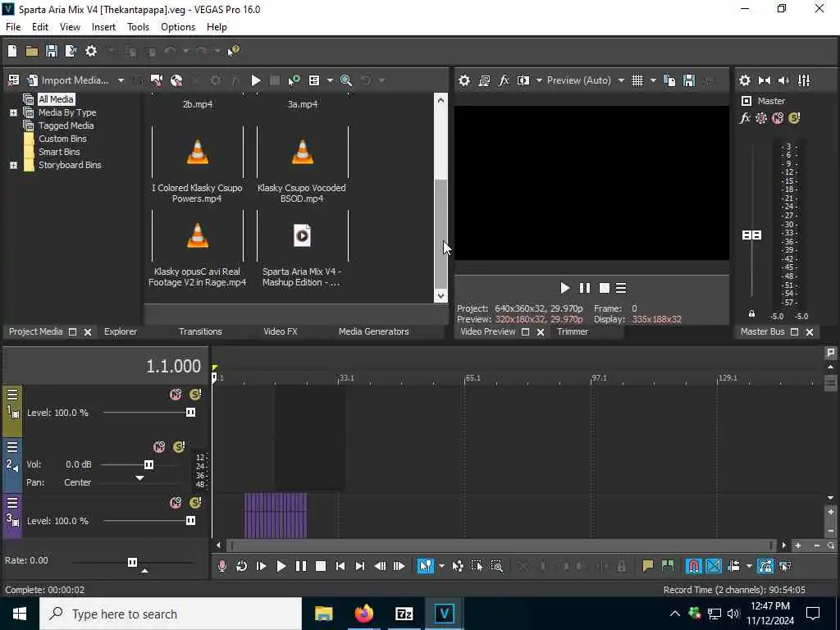
Task: Toggle Automatic Crossfades icon
Action: (x=714, y=566)
